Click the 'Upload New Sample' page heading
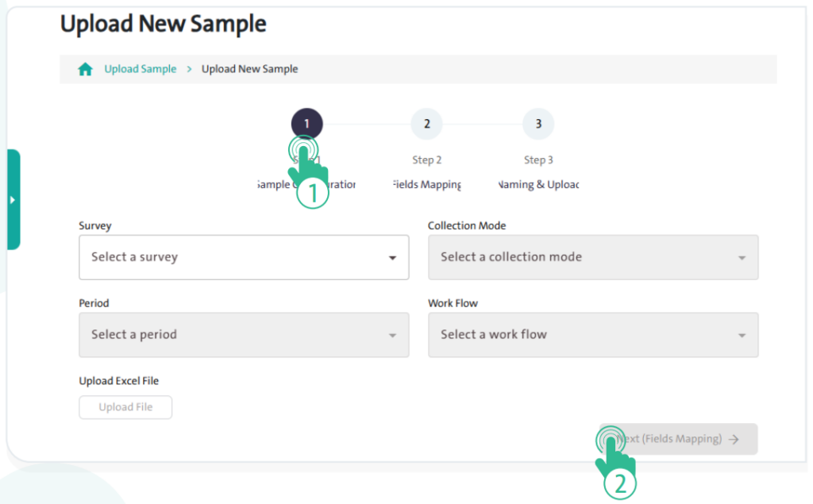 pos(164,25)
